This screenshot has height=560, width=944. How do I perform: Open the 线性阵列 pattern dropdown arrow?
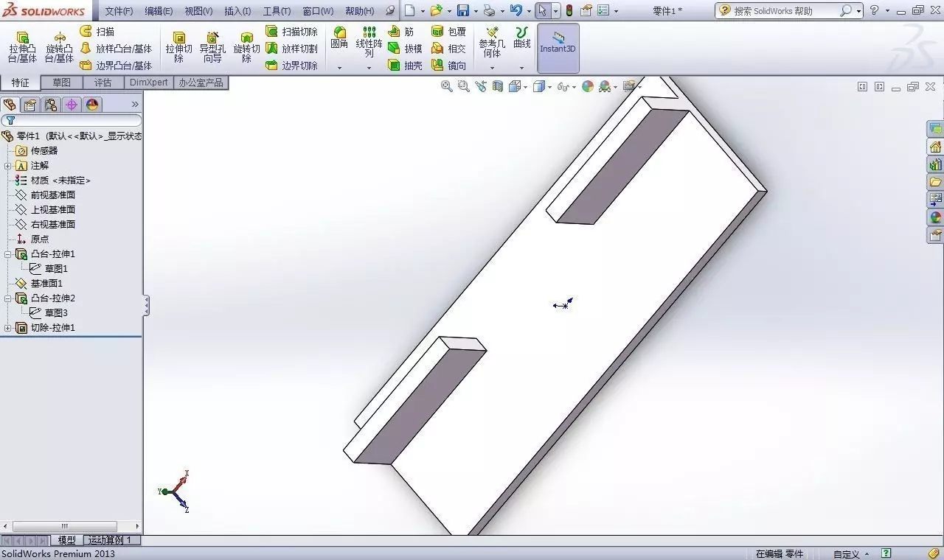pos(369,68)
